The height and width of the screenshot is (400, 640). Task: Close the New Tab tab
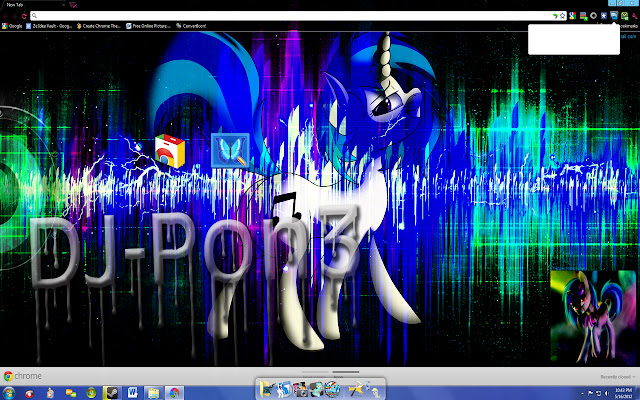click(63, 5)
